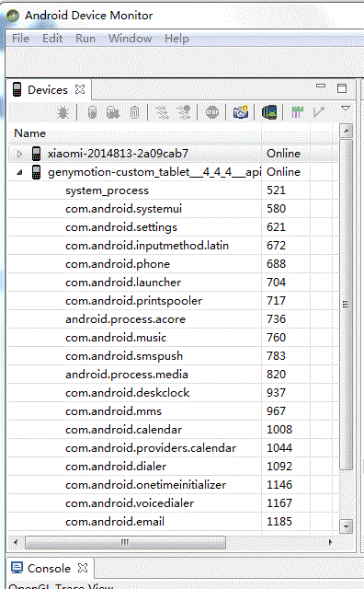Select the com.android.printspooler process

pyautogui.click(x=133, y=301)
